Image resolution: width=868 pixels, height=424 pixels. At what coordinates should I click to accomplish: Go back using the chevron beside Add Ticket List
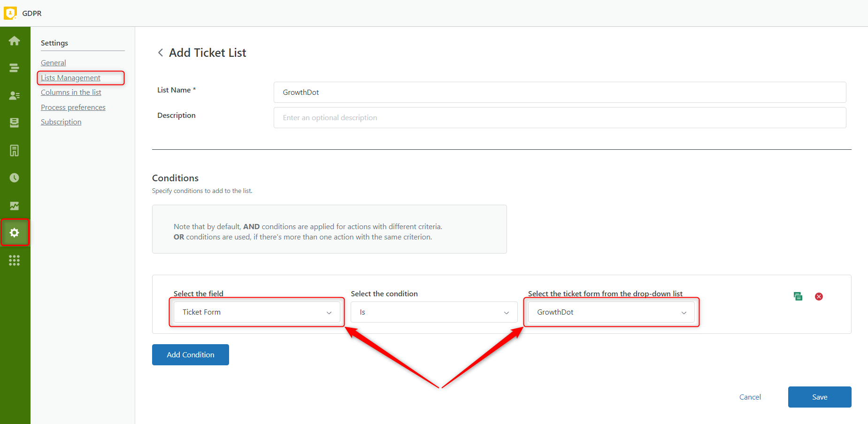(161, 53)
